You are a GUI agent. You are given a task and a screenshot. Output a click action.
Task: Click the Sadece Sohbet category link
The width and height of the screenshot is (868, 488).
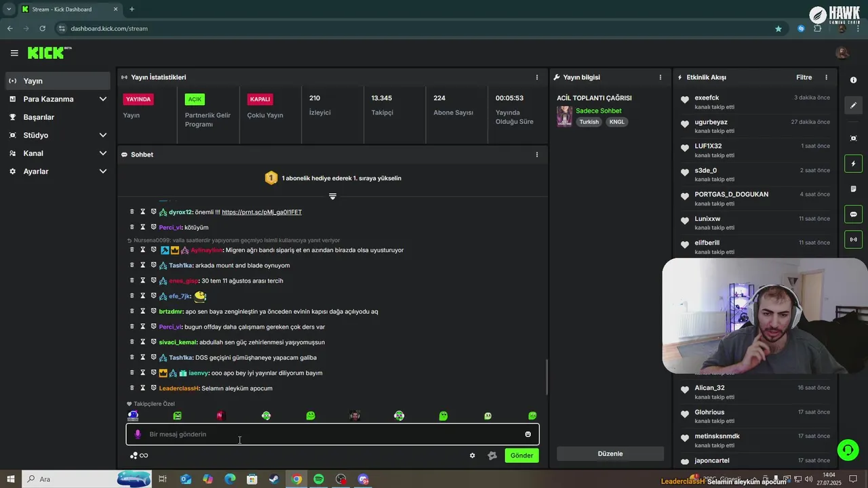click(x=599, y=110)
